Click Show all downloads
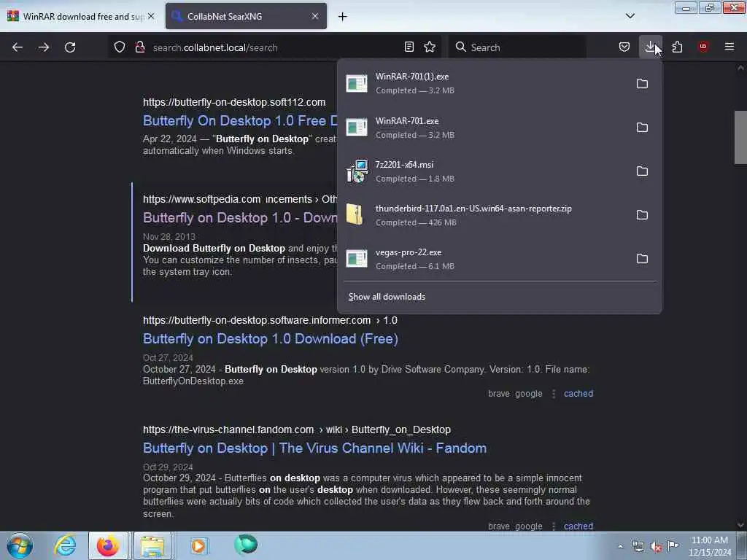Image resolution: width=747 pixels, height=560 pixels. pyautogui.click(x=387, y=297)
